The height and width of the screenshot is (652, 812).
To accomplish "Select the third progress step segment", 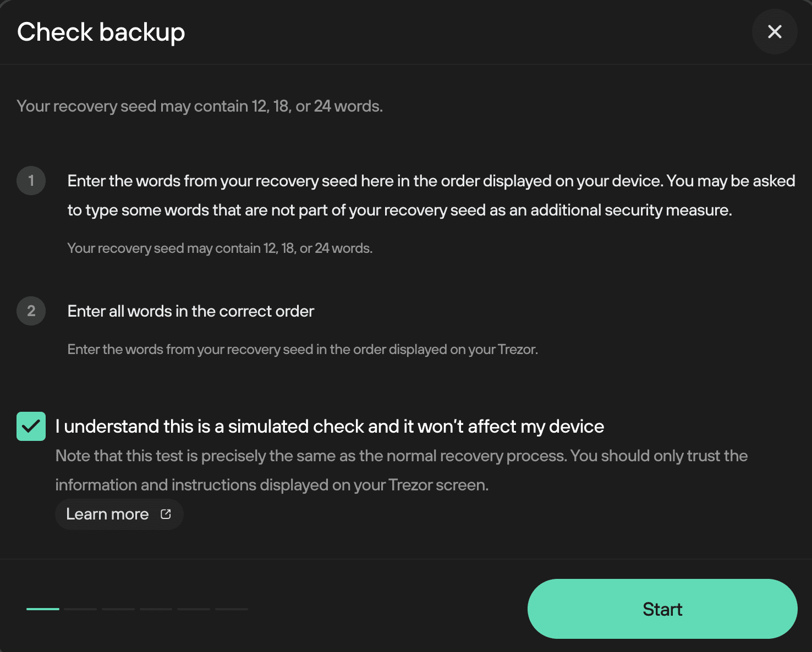I will click(118, 609).
